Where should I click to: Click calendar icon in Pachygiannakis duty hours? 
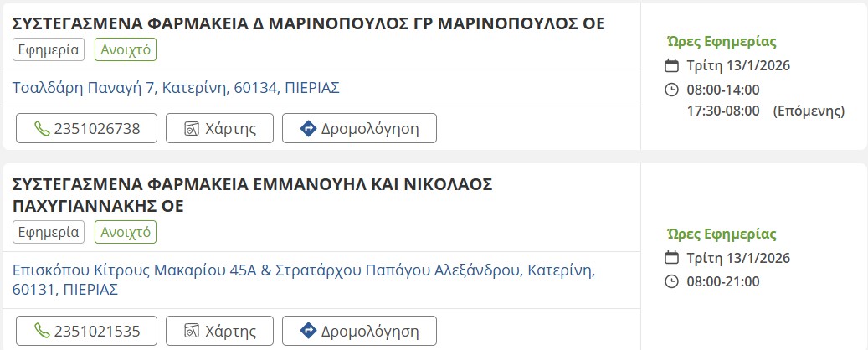(x=671, y=258)
